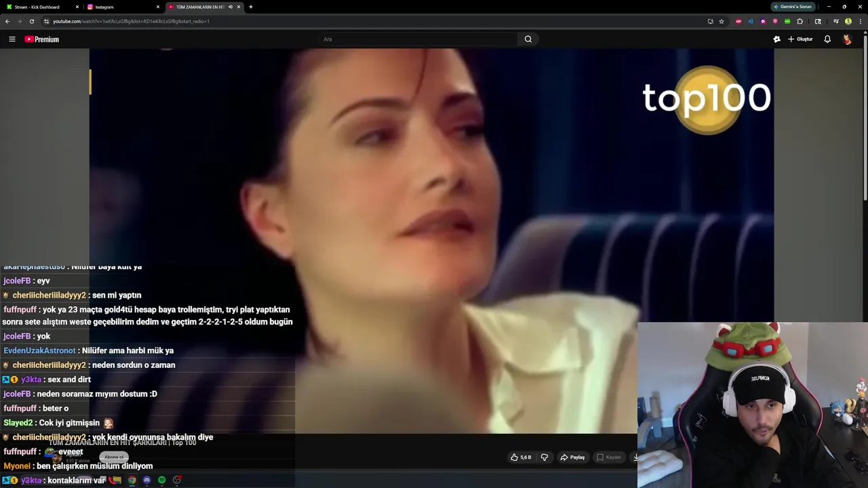Switch to the Instagram tab

point(123,7)
